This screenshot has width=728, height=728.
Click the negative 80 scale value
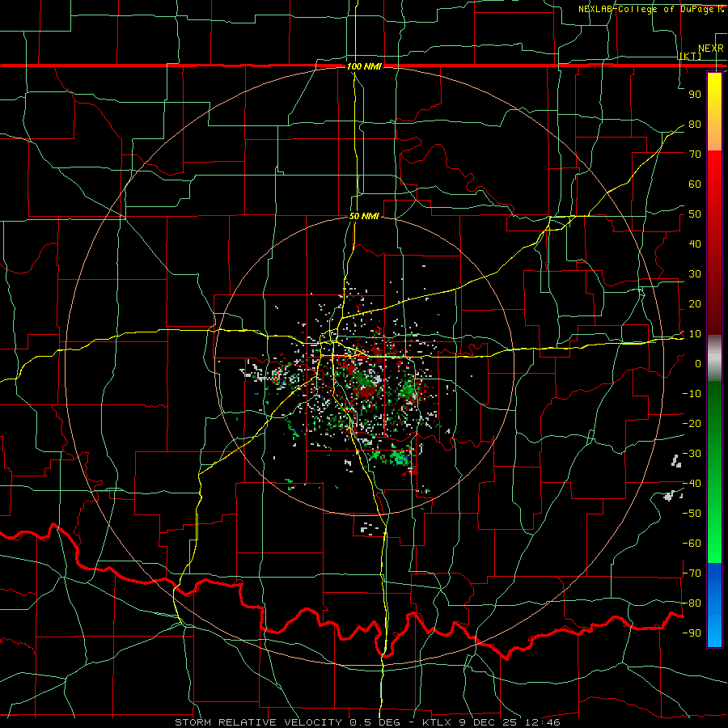coord(692,603)
